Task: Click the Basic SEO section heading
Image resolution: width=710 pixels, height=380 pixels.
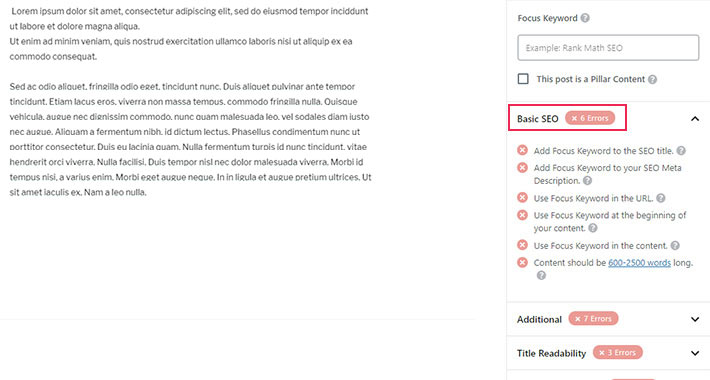Action: (537, 119)
